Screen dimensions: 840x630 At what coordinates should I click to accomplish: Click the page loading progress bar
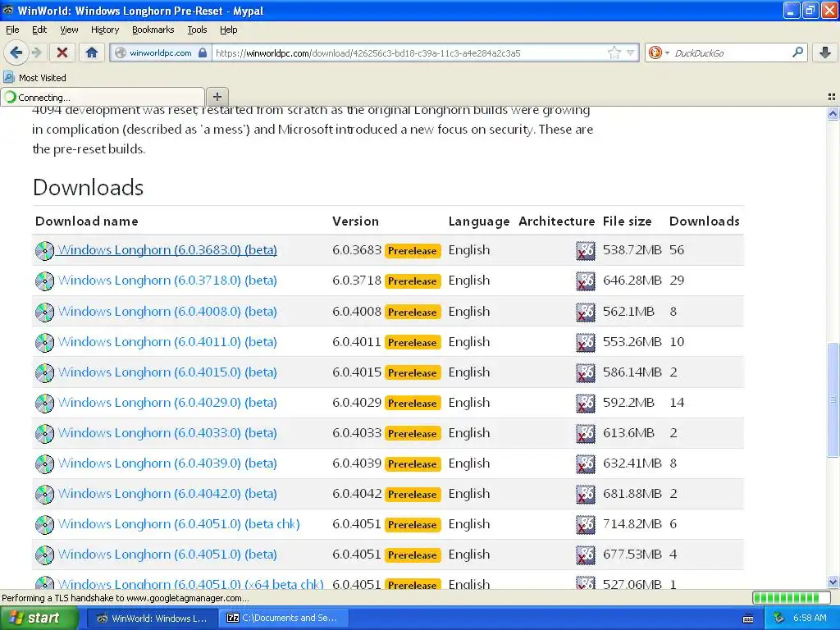tap(793, 597)
